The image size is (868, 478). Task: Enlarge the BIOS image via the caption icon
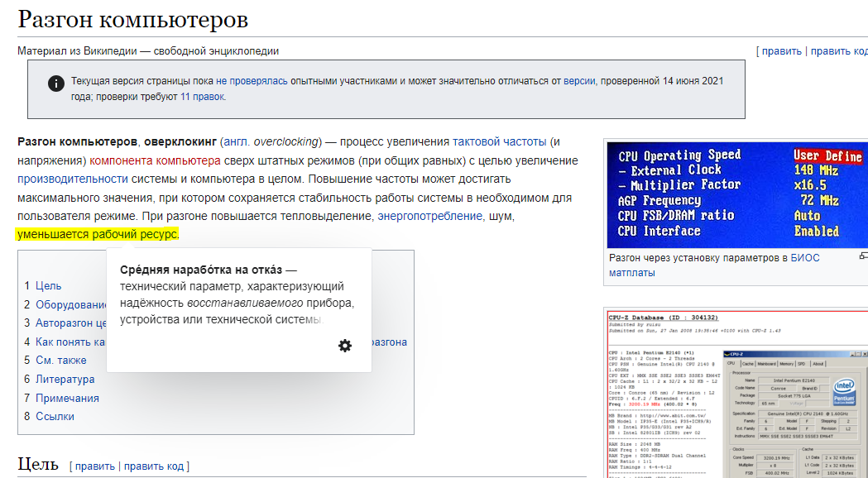pyautogui.click(x=864, y=256)
